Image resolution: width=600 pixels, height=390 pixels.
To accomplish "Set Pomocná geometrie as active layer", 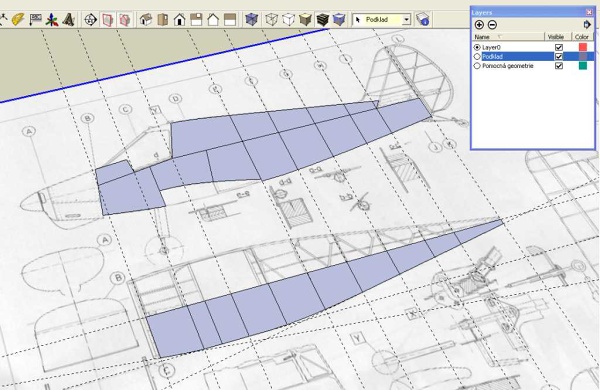I will click(477, 66).
